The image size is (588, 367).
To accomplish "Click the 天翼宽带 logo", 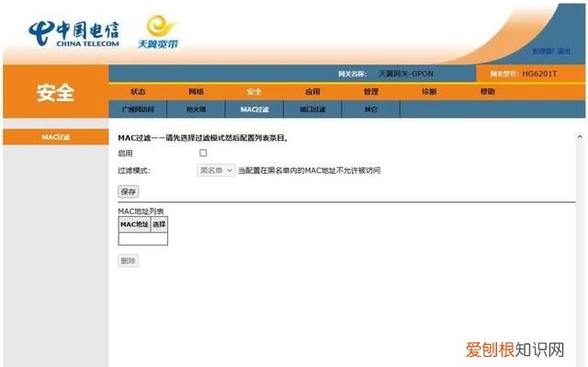I will [x=158, y=32].
